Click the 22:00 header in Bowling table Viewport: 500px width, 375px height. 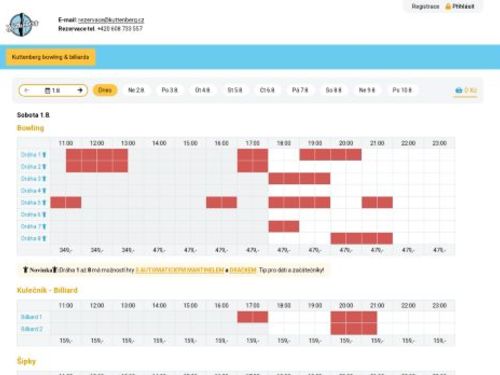coord(408,143)
